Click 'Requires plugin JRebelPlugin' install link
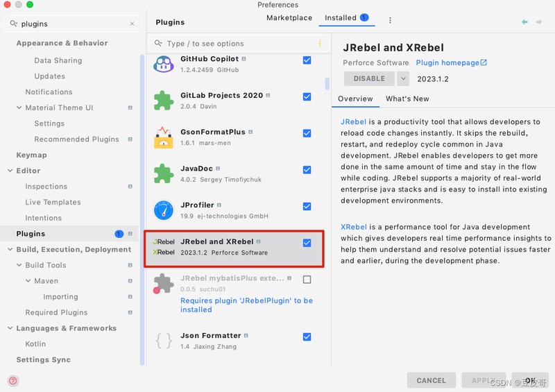 click(247, 305)
